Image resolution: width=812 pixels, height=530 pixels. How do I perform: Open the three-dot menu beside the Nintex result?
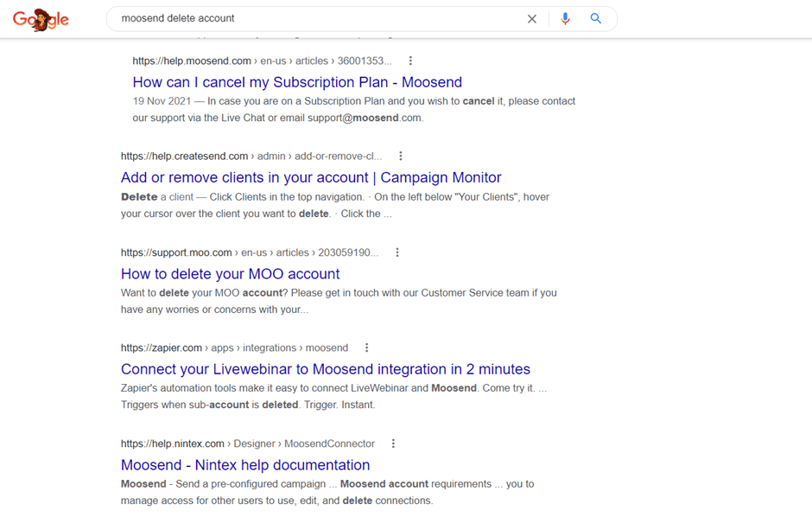coord(393,443)
